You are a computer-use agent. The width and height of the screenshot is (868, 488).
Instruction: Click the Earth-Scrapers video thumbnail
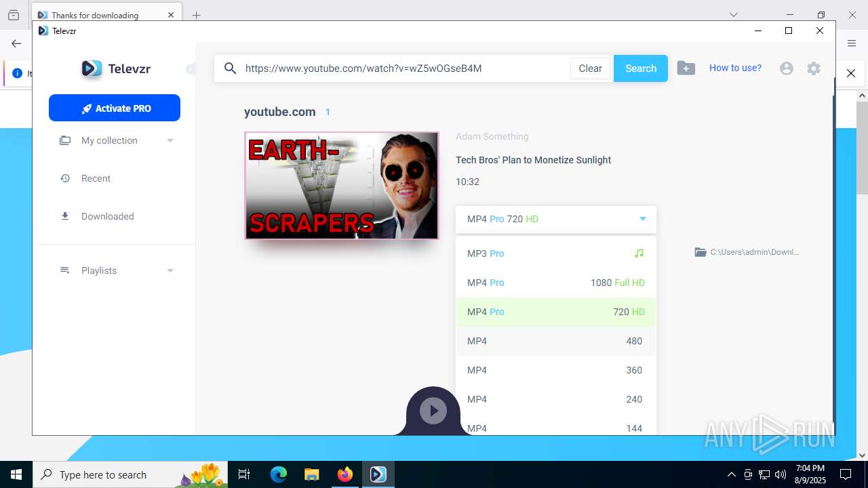342,186
